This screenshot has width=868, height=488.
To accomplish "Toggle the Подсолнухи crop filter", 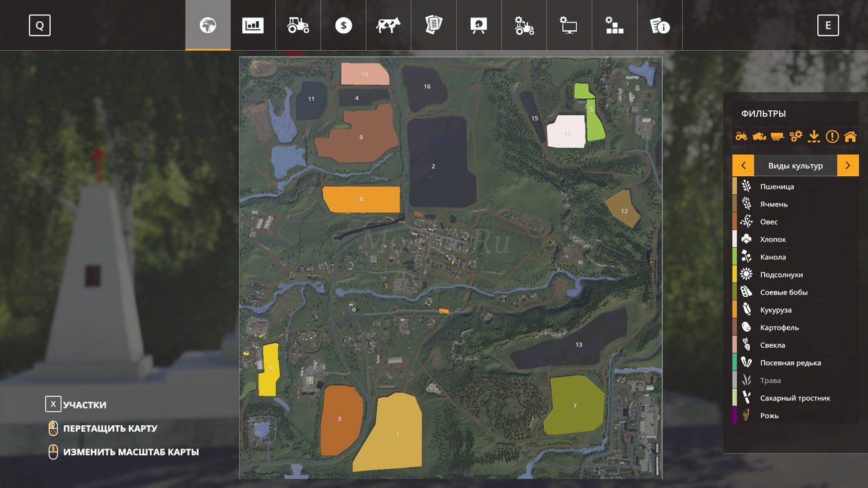I will point(795,274).
